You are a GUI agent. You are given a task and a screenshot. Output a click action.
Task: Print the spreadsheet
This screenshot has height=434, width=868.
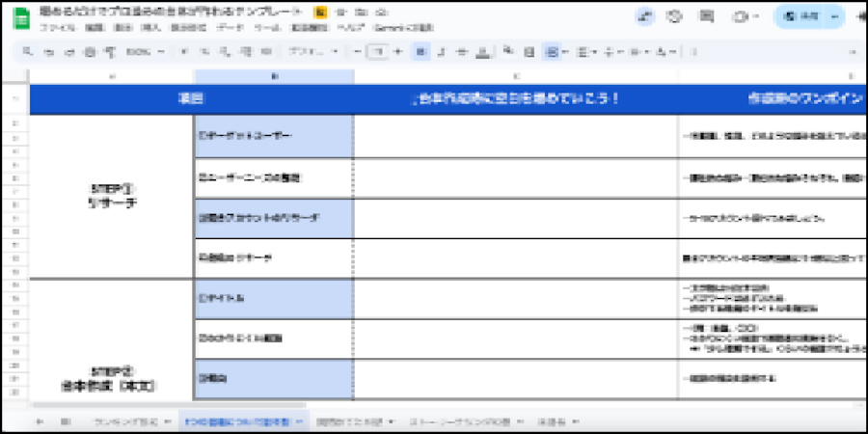[91, 51]
